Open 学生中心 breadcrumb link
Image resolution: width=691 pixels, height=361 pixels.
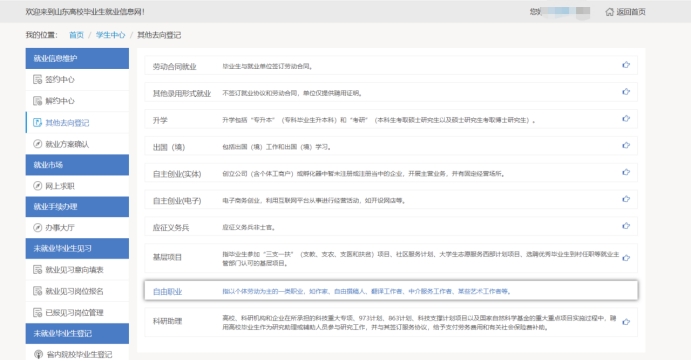pyautogui.click(x=111, y=35)
